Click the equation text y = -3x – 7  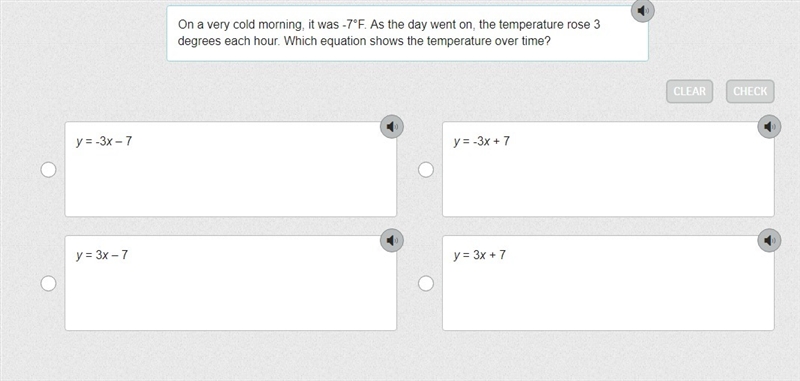[x=104, y=141]
